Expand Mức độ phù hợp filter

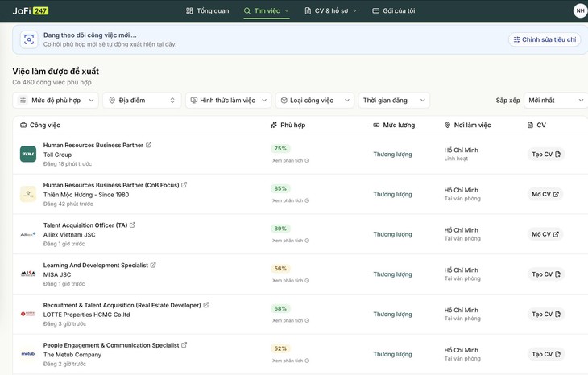[56, 101]
